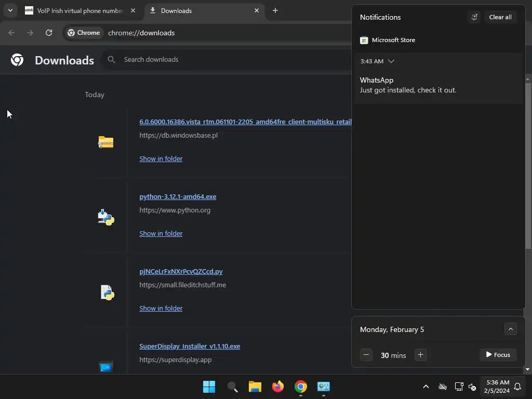
Task: Open notification settings icon beside Clear all
Action: pos(474,17)
